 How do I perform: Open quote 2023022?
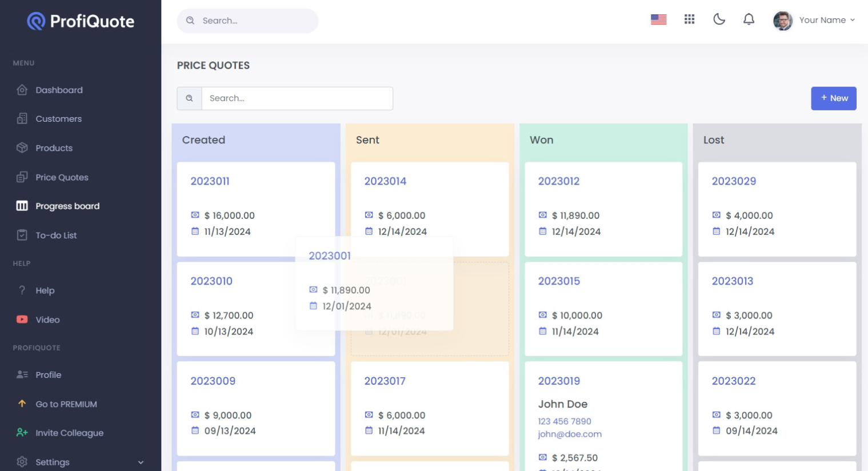[x=734, y=381]
